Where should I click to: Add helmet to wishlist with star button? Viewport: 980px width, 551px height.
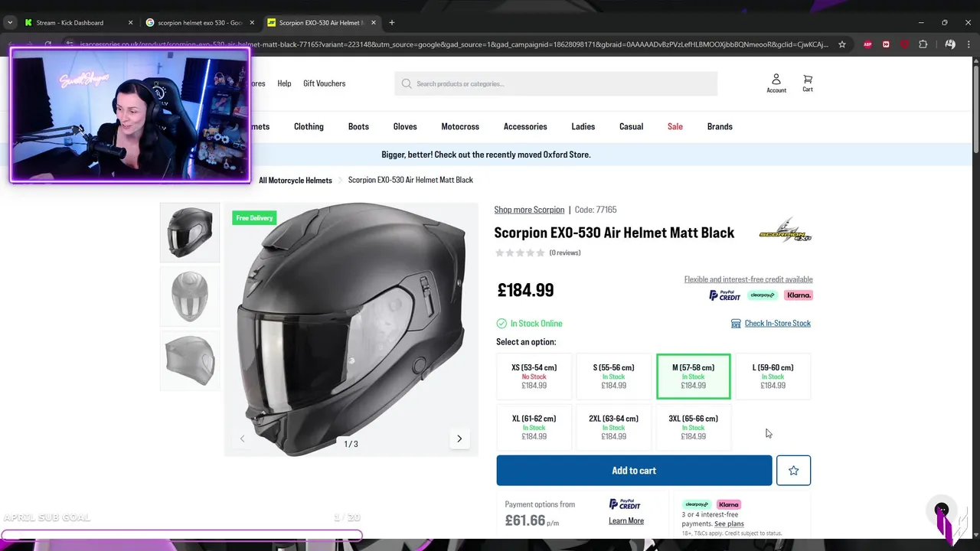click(793, 471)
